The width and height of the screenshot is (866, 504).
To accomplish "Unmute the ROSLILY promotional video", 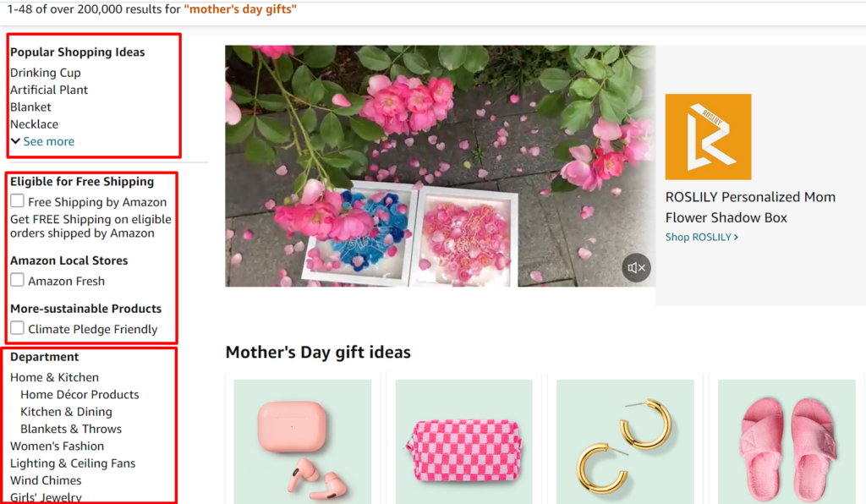I will click(x=635, y=266).
